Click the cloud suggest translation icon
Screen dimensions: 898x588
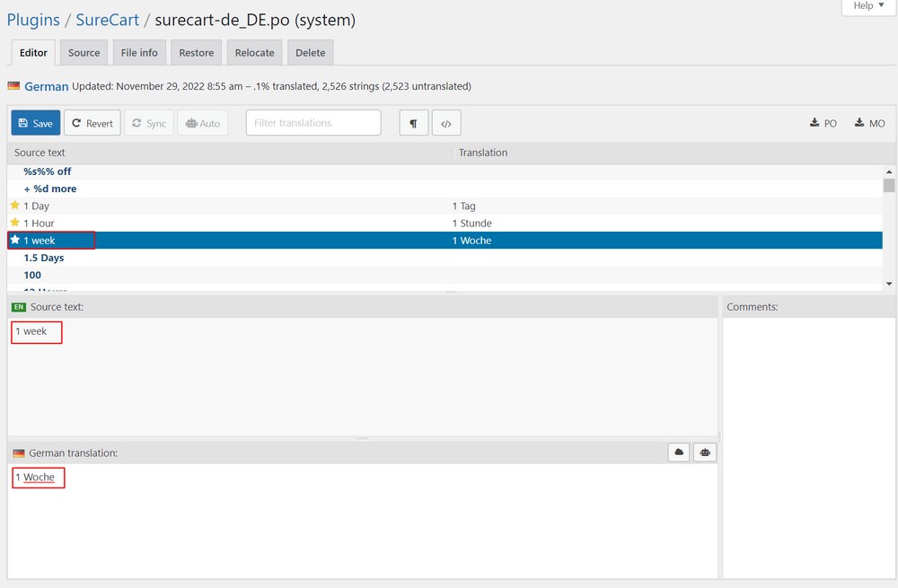(679, 452)
